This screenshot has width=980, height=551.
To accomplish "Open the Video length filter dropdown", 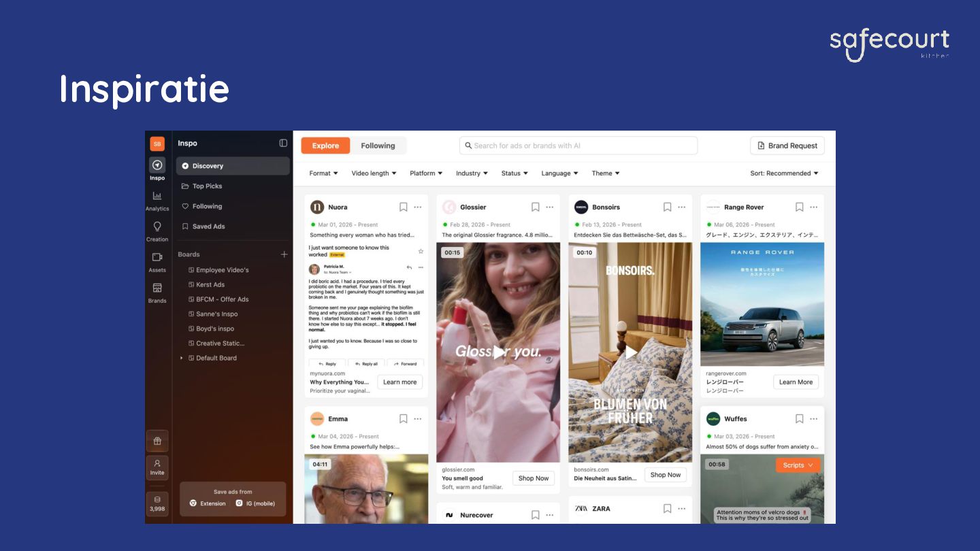I will (x=374, y=173).
